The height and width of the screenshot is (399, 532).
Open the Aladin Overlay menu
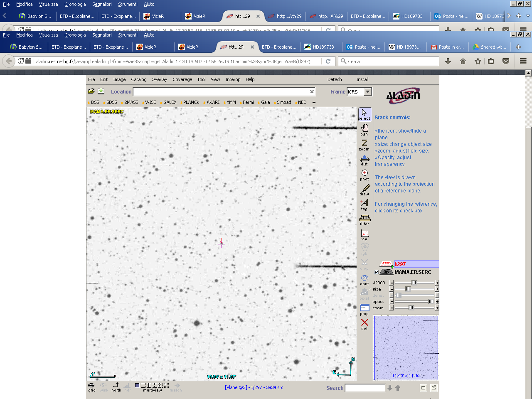[159, 79]
